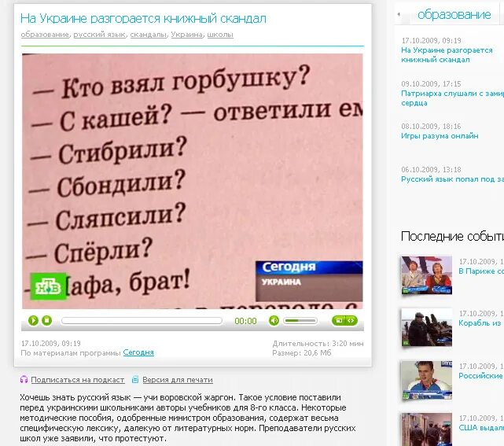
Task: Open the 'Российские' latest events link
Action: pos(481,375)
